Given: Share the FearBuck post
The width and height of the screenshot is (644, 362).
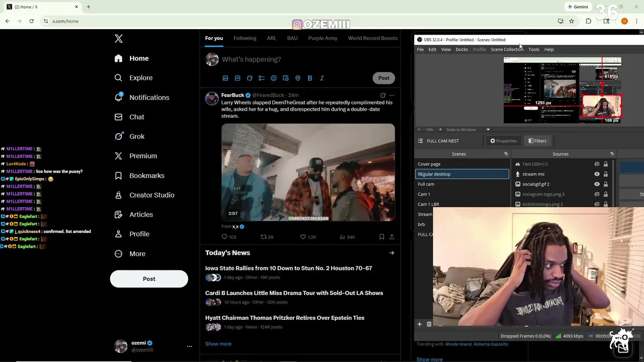Looking at the screenshot, I should (x=392, y=237).
